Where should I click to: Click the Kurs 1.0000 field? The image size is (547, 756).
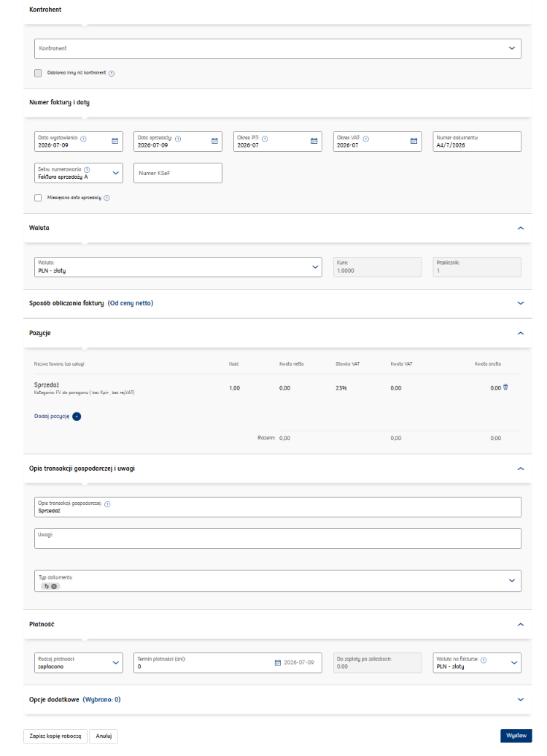[x=377, y=267]
